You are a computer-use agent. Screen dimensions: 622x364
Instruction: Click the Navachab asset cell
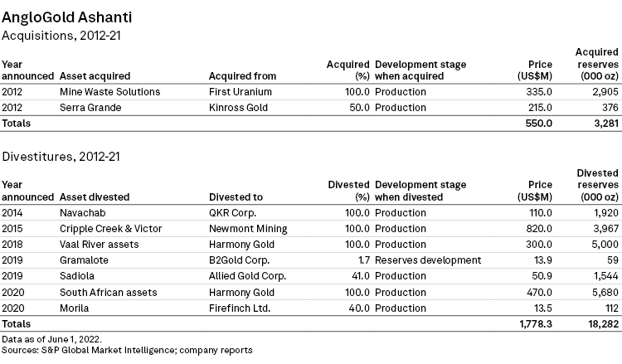point(82,213)
